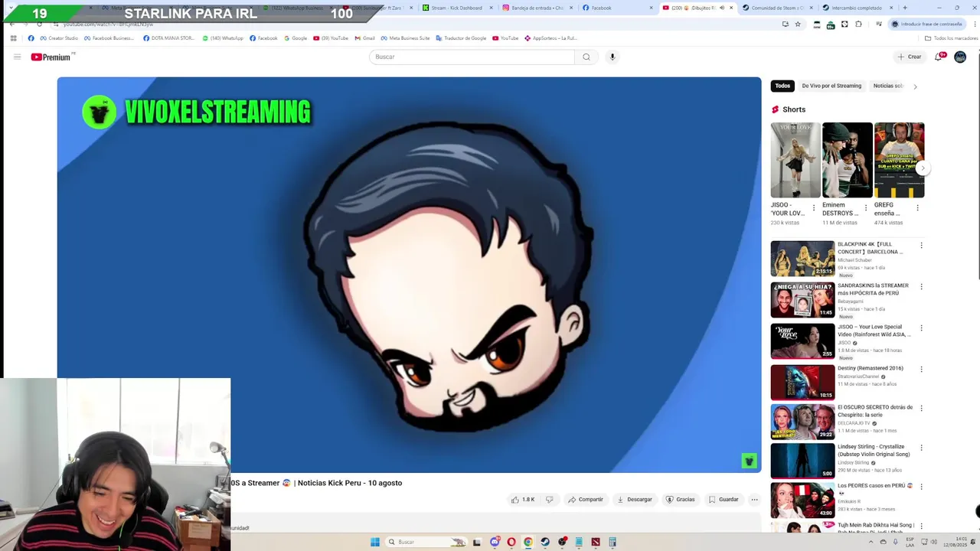Like the video with 1.8 K likes

point(523,500)
